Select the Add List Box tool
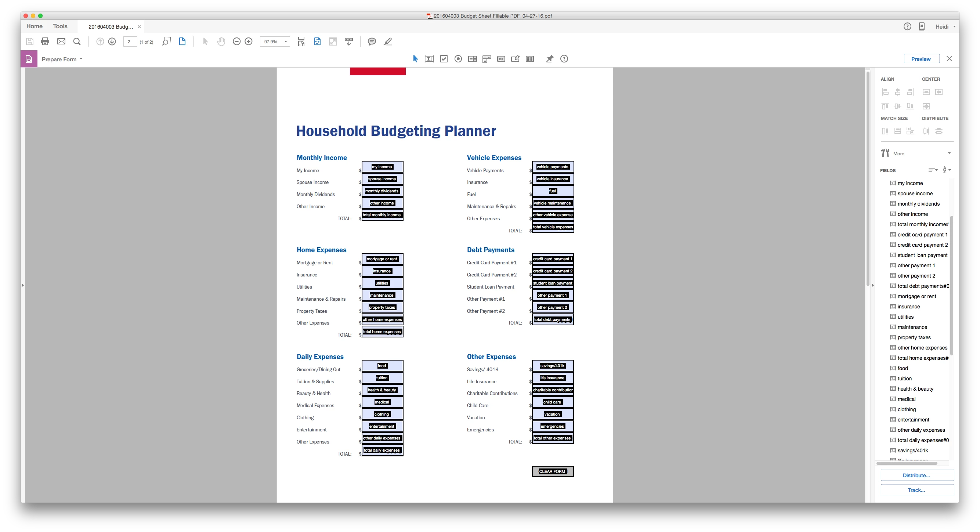Image resolution: width=980 pixels, height=532 pixels. [x=472, y=59]
